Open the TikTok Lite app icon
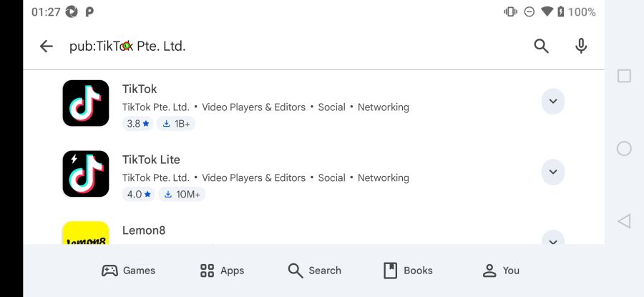The height and width of the screenshot is (297, 644). tap(86, 174)
